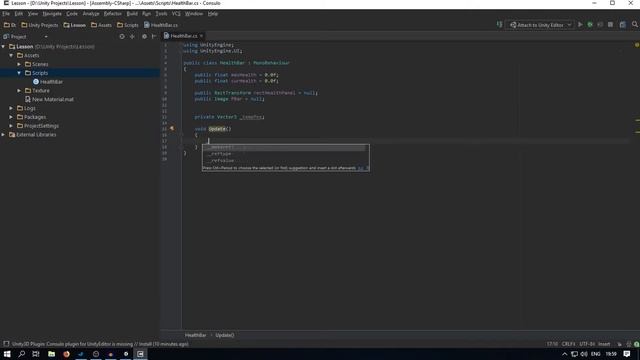The height and width of the screenshot is (360, 640).
Task: Open Project panel settings gear
Action: (x=144, y=36)
